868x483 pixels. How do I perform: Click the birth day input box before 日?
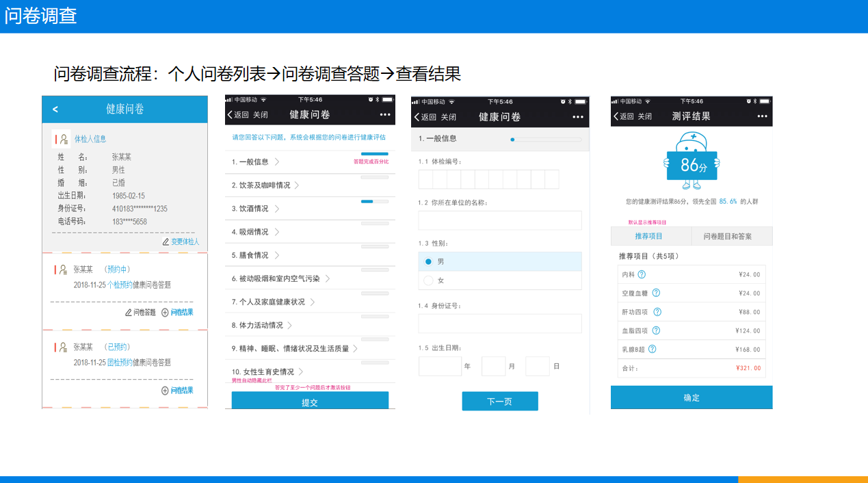click(x=538, y=366)
